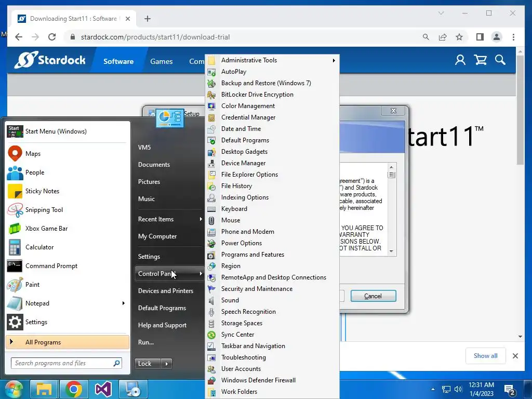The image size is (532, 399).
Task: Click the VM5 user name in Start menu
Action: tap(144, 148)
